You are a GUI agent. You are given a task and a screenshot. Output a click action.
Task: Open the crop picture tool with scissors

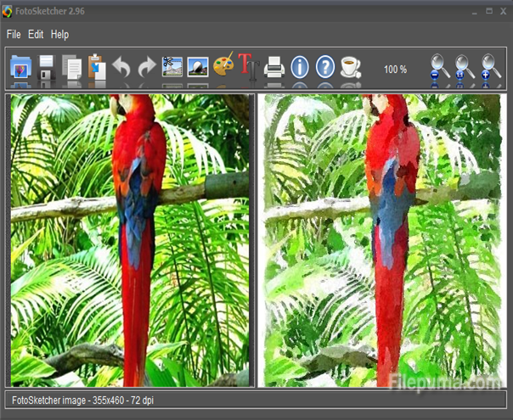pyautogui.click(x=172, y=67)
